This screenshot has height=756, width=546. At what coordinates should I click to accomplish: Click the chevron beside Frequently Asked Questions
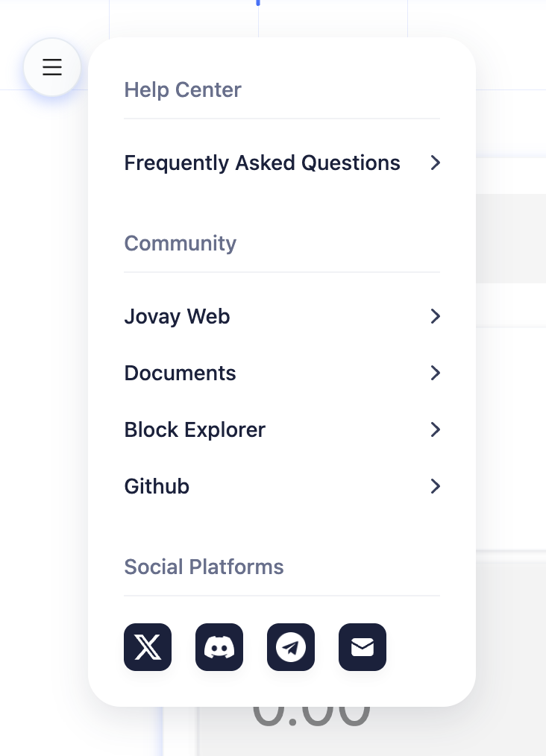pos(436,163)
